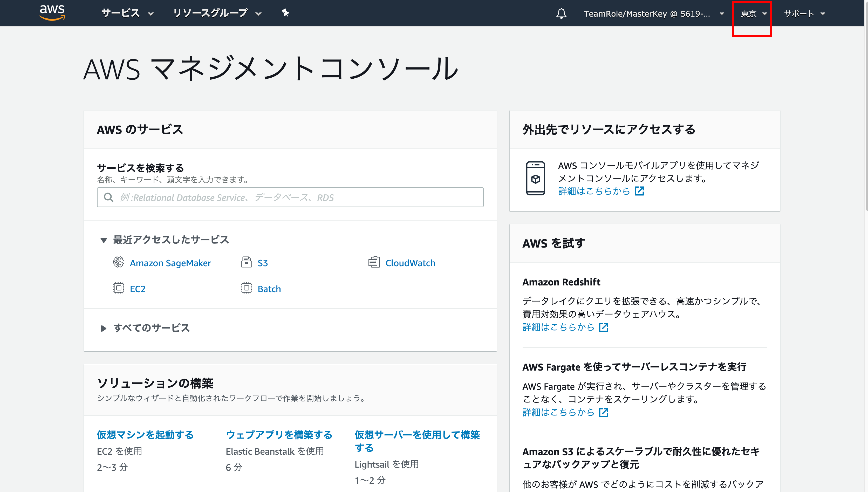868x492 pixels.
Task: Click the pin shortcut icon in navbar
Action: [x=285, y=13]
